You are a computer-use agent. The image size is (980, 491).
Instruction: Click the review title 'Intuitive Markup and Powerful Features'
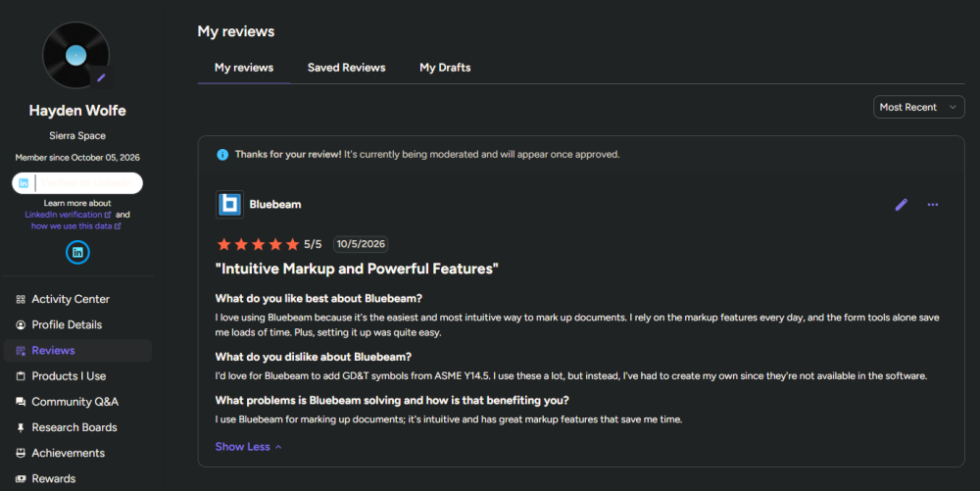coord(357,269)
